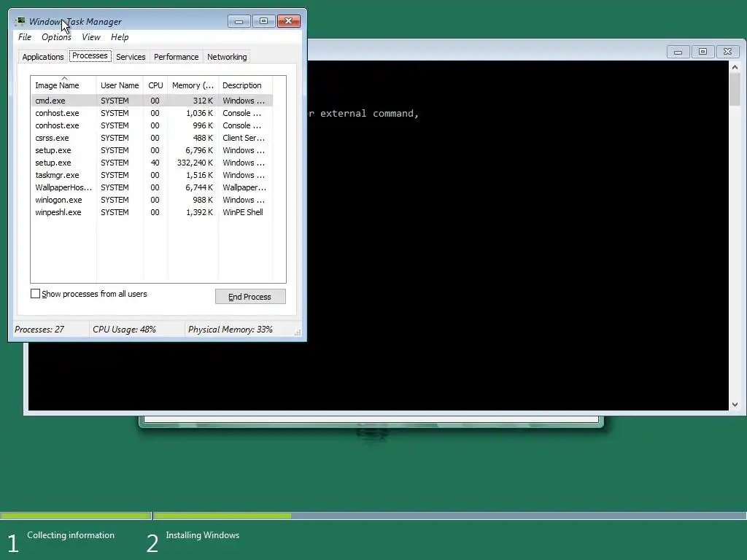Open the Performance tab

tap(177, 57)
